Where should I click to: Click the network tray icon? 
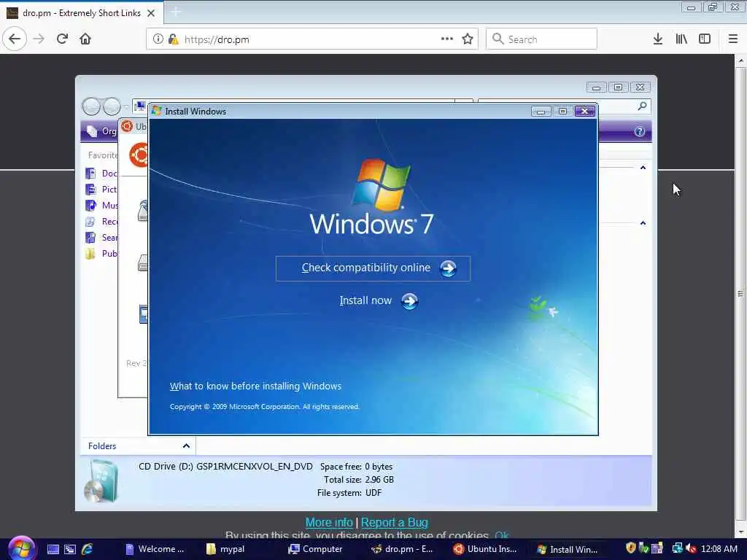678,548
